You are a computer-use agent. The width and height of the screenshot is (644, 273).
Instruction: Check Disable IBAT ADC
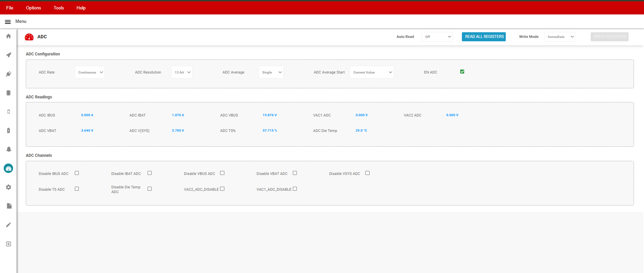pos(150,173)
